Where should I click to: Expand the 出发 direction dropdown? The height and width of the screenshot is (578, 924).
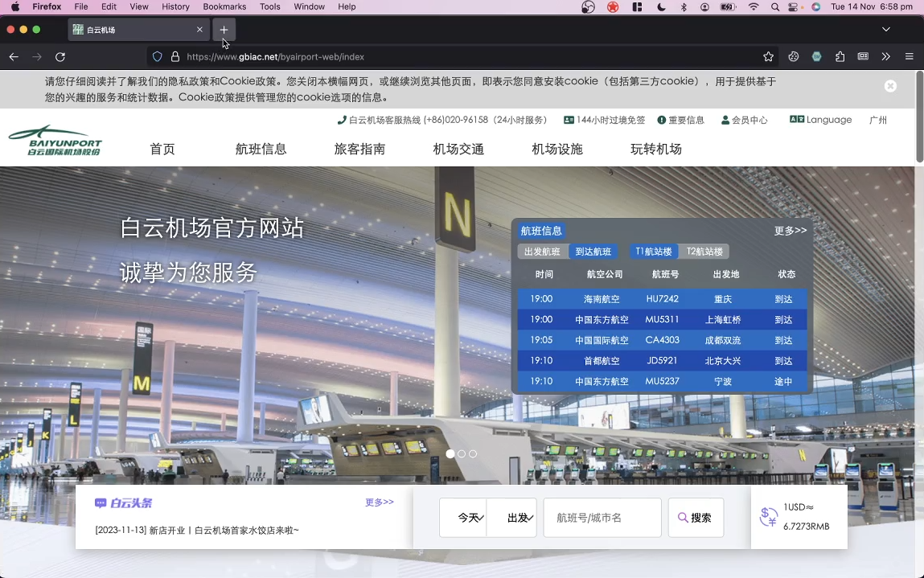(x=519, y=518)
